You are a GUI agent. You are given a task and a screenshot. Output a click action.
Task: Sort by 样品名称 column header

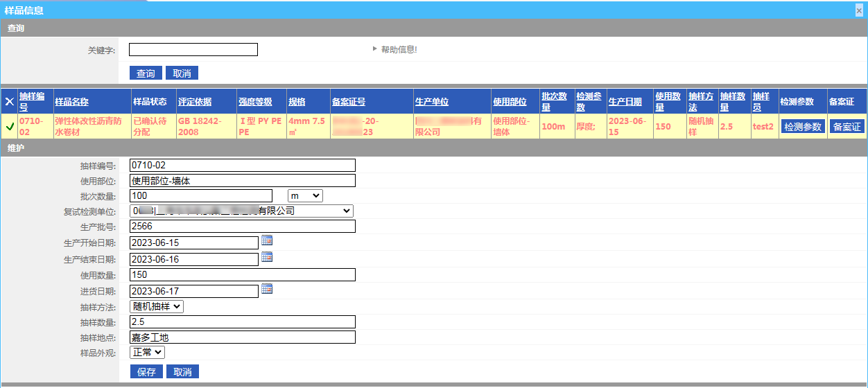pos(71,102)
